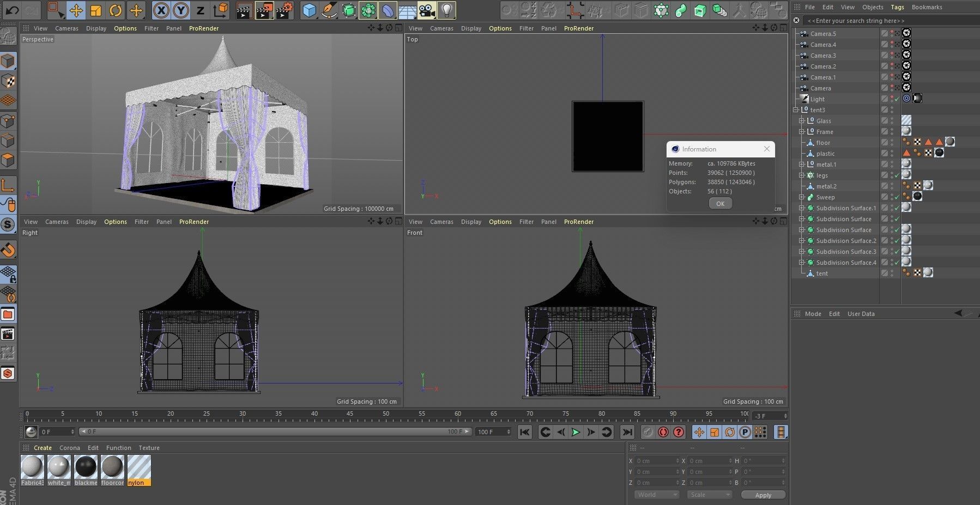Screen dimensions: 980x505
Task: Click the Snap 'S' icon in left sidebar
Action: pos(8,224)
